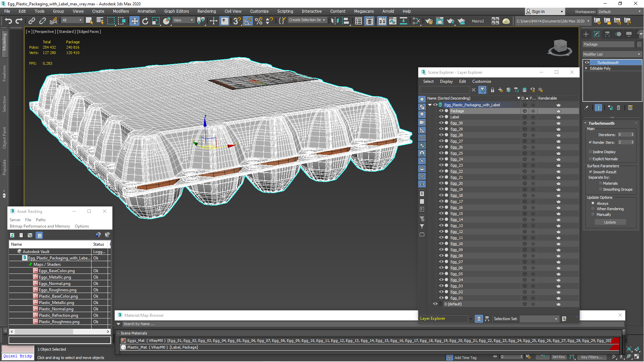Screen dimensions: 644x362
Task: Enable the Isoline Display checkbox
Action: 590,152
